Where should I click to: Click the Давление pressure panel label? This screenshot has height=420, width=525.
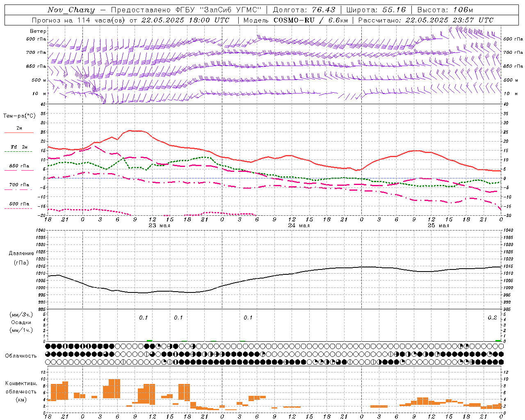click(x=21, y=253)
